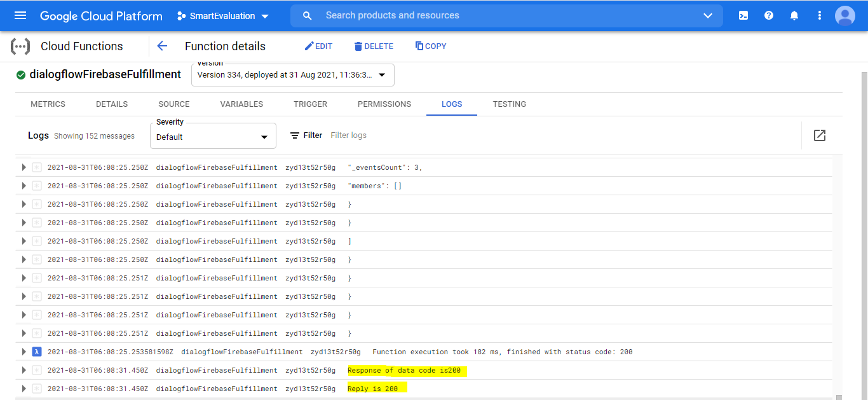
Task: Select the LOGS tab
Action: tap(452, 104)
